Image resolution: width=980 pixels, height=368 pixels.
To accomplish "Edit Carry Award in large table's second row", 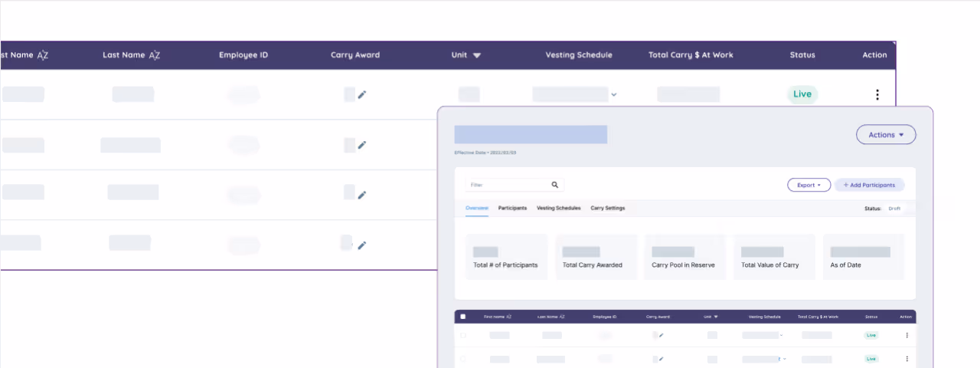I will pyautogui.click(x=362, y=145).
